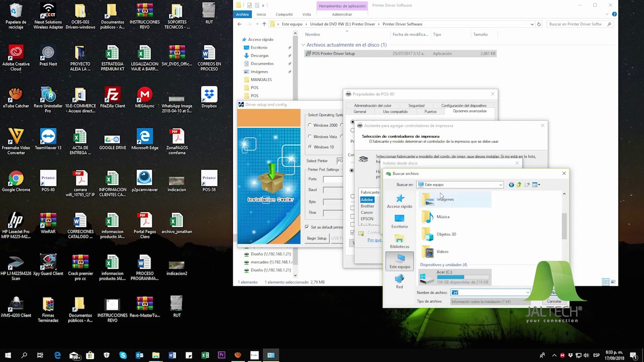Viewport: 644px width, 362px height.
Task: Go up one folder level in Buscar archivo
Action: [x=519, y=185]
